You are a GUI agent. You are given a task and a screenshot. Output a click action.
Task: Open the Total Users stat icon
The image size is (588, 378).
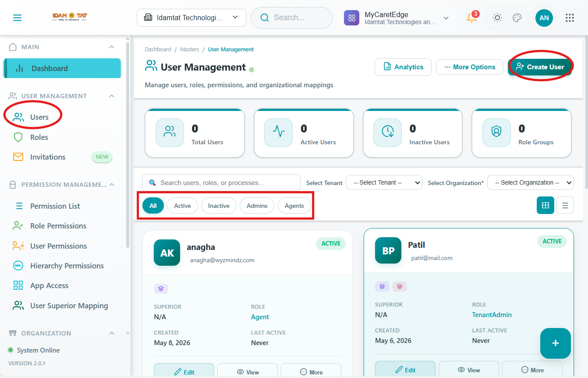pyautogui.click(x=170, y=132)
